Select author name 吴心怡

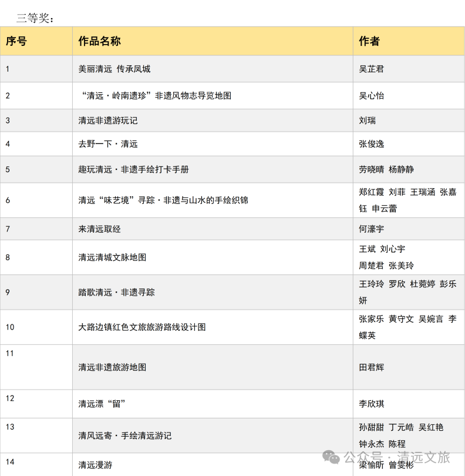(371, 96)
